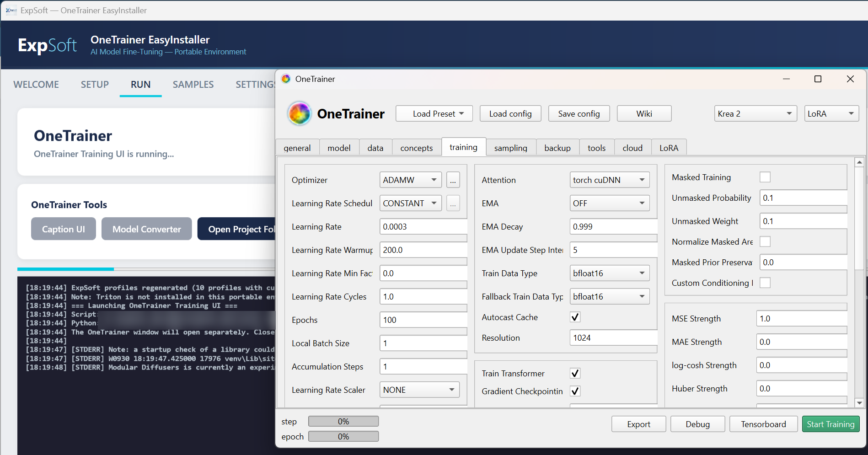Open the SAMPLES tab in ExpSoft
This screenshot has width=868, height=455.
(x=193, y=85)
